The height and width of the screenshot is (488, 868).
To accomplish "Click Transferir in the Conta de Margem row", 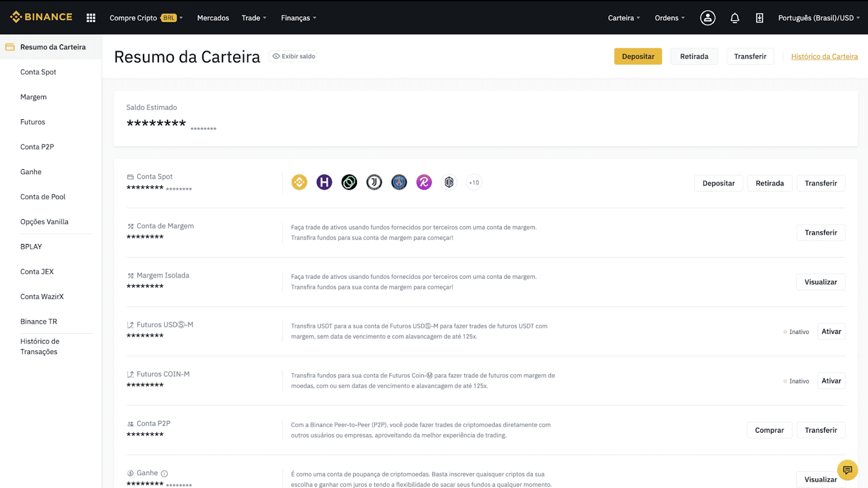I will [x=821, y=233].
